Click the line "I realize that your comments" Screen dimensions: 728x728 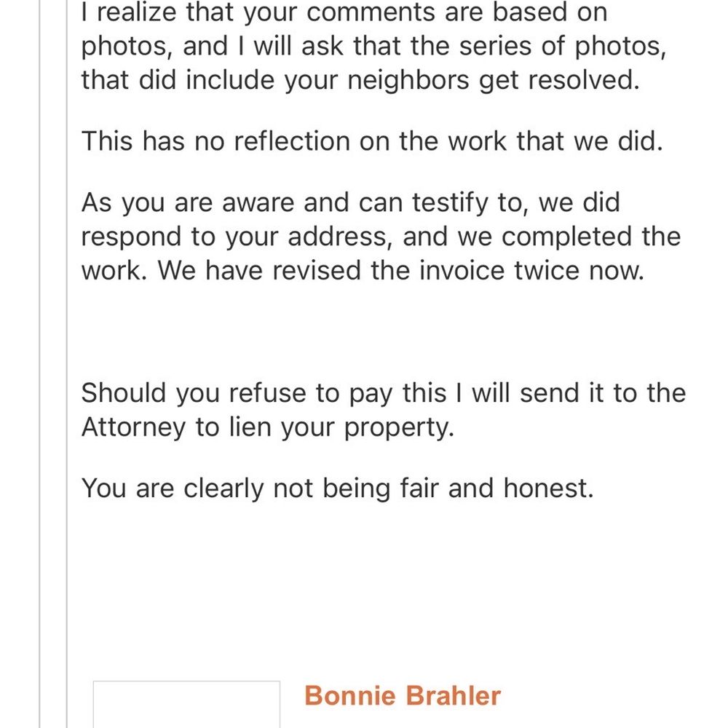pos(344,12)
